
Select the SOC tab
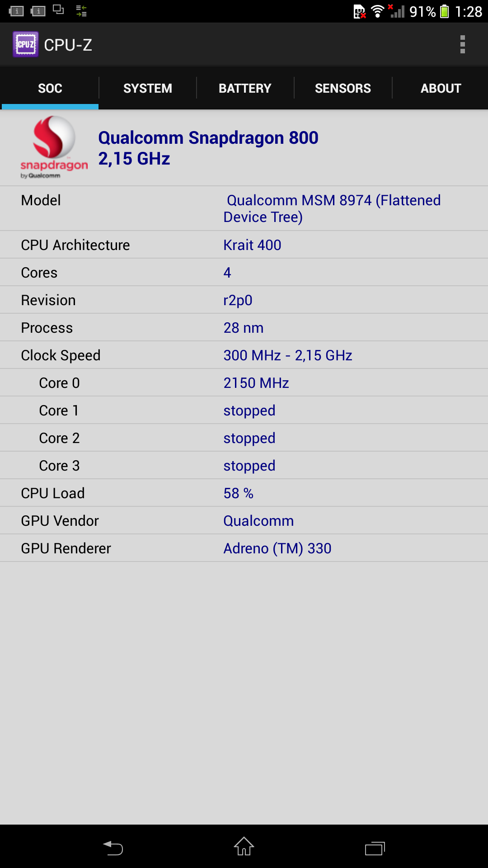[50, 88]
